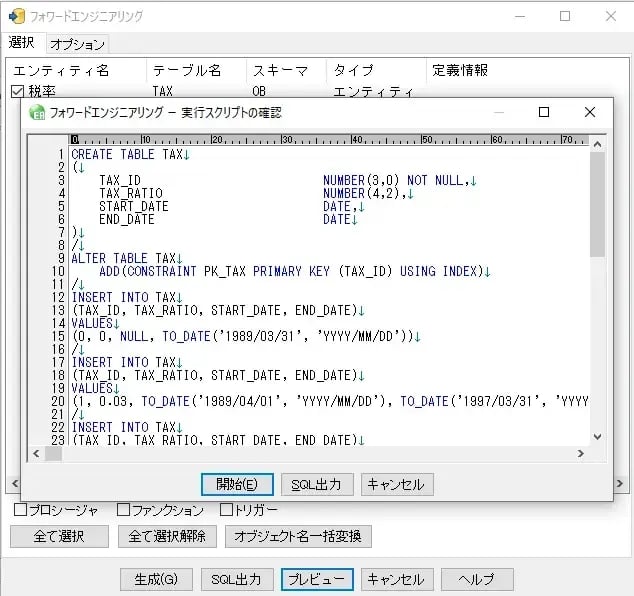Select the 選択 tab
This screenshot has height=596, width=634.
pyautogui.click(x=22, y=43)
